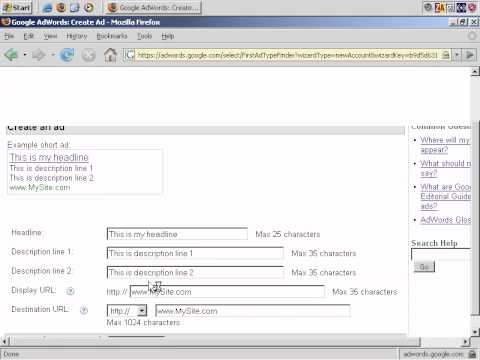The height and width of the screenshot is (360, 480).
Task: Click the Show Desktop quick launch icon
Action: click(x=75, y=7)
